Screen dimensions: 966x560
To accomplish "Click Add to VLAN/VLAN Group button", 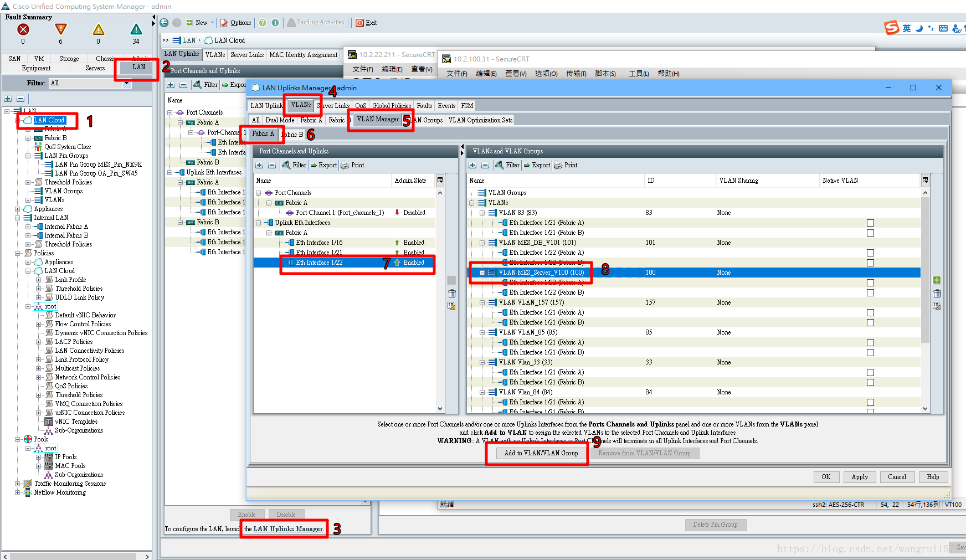I will (541, 453).
